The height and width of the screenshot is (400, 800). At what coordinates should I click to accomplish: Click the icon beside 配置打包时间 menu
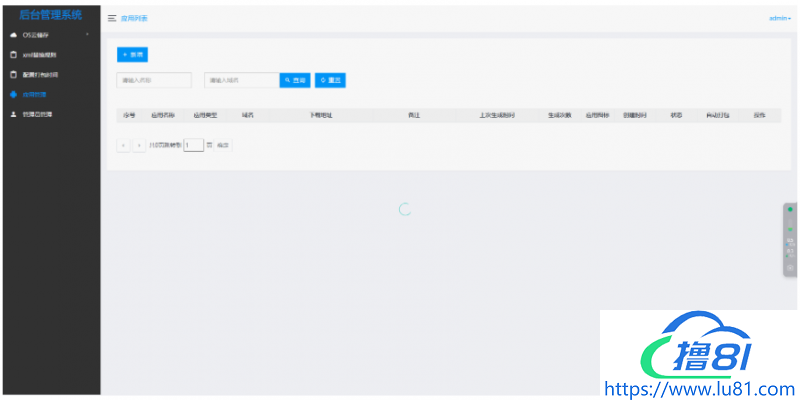tap(13, 74)
